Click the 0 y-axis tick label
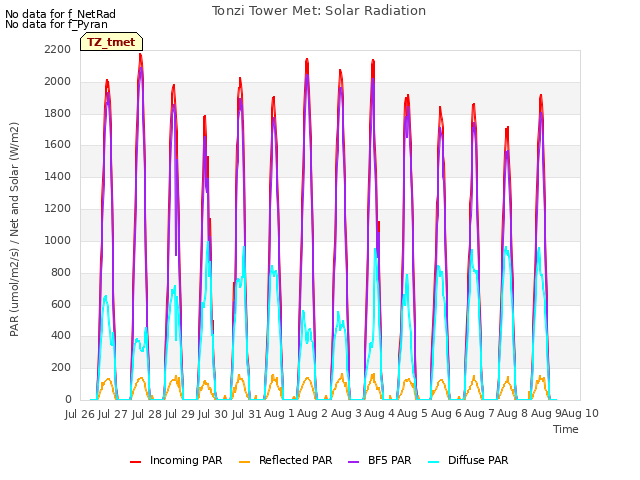The width and height of the screenshot is (640, 480). point(68,399)
